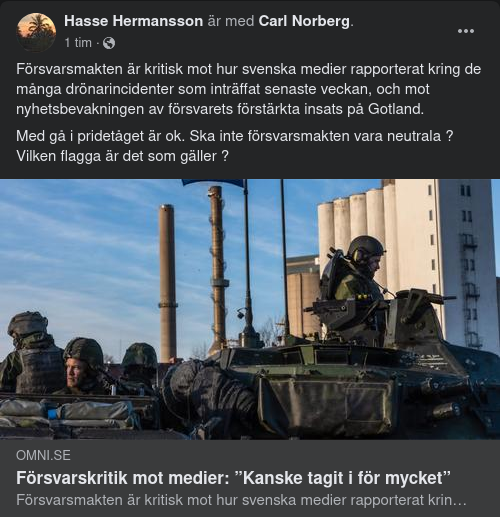Screen dimensions: 500x517
Task: Open the three-dot post options menu
Action: tap(466, 31)
